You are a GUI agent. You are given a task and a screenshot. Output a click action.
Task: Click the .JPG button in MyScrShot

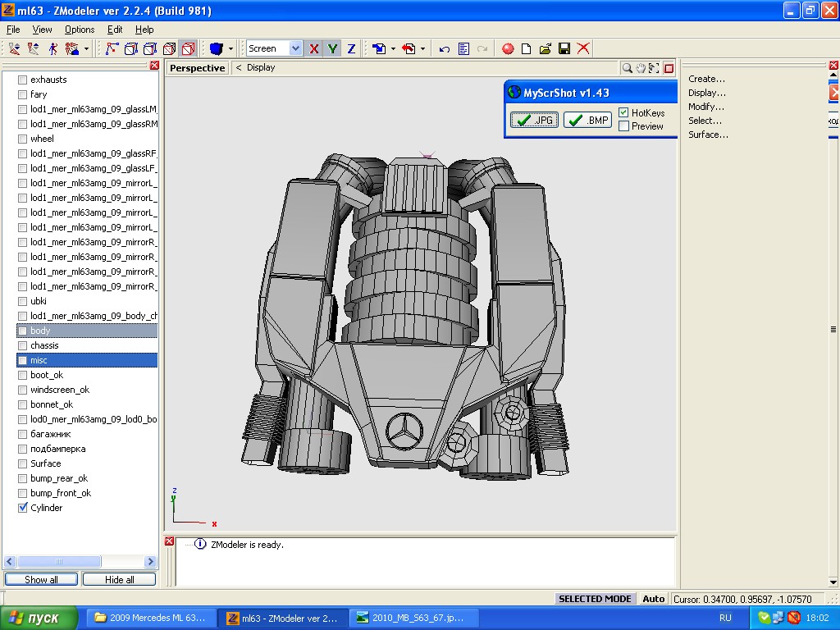pos(535,120)
